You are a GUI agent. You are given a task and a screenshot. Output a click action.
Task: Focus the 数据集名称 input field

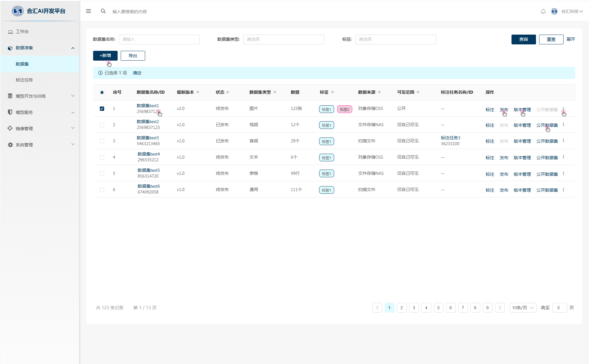click(159, 39)
